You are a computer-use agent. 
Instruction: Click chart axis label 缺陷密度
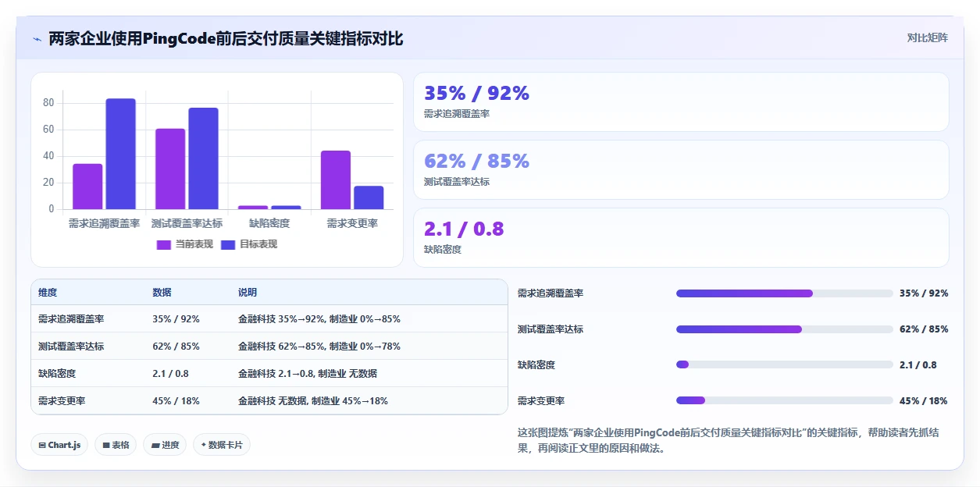coord(269,223)
